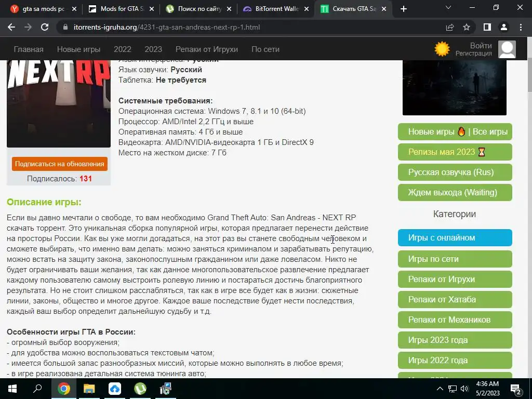Click the cloud download app taskbar icon
Image resolution: width=532 pixels, height=399 pixels.
115,389
